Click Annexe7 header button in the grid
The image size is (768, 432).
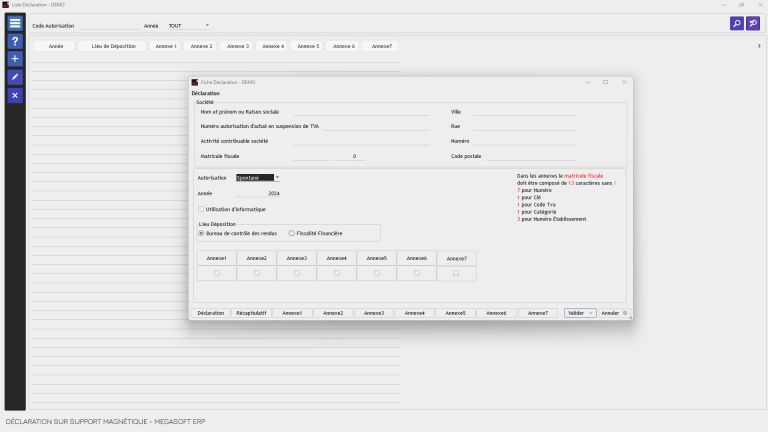(x=456, y=258)
